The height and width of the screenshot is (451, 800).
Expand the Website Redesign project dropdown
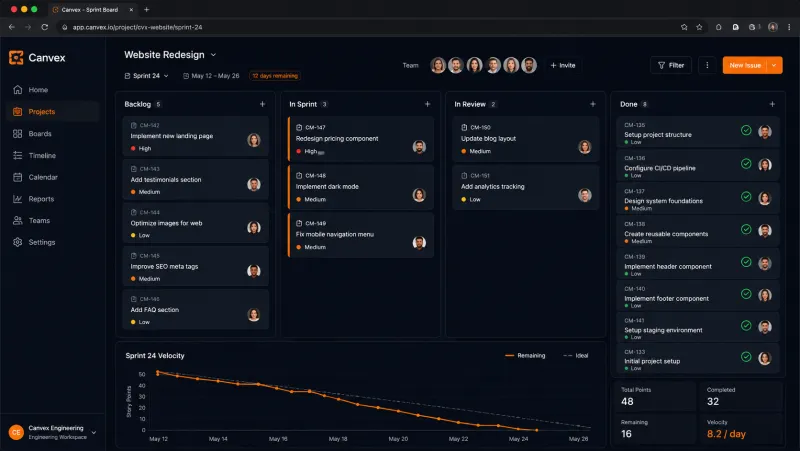click(213, 55)
